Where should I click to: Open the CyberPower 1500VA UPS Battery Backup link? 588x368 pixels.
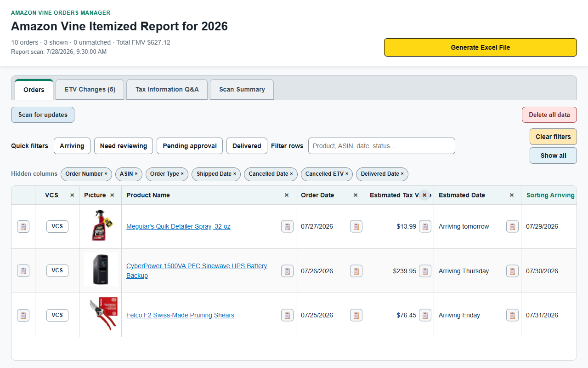tap(197, 271)
